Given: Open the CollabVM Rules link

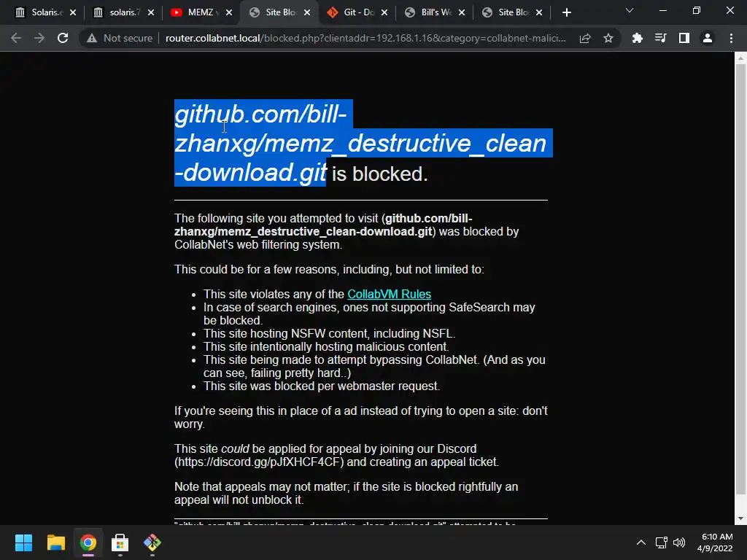Looking at the screenshot, I should point(389,295).
